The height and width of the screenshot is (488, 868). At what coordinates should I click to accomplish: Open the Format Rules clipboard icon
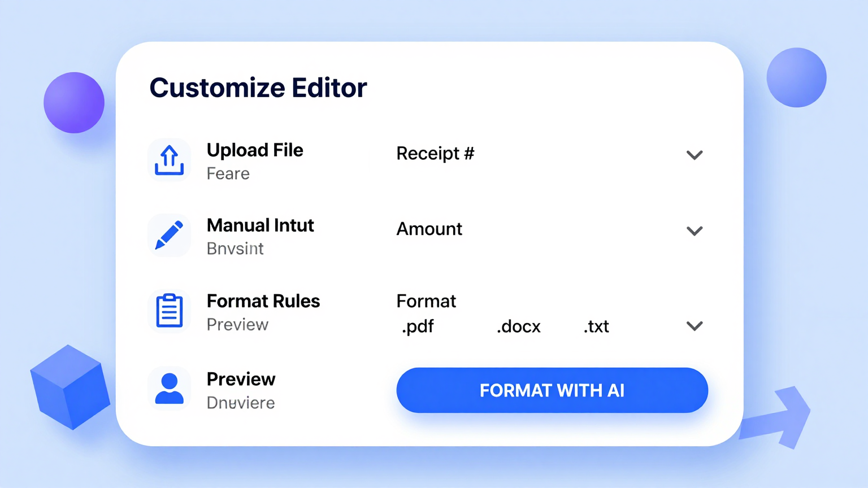point(169,311)
